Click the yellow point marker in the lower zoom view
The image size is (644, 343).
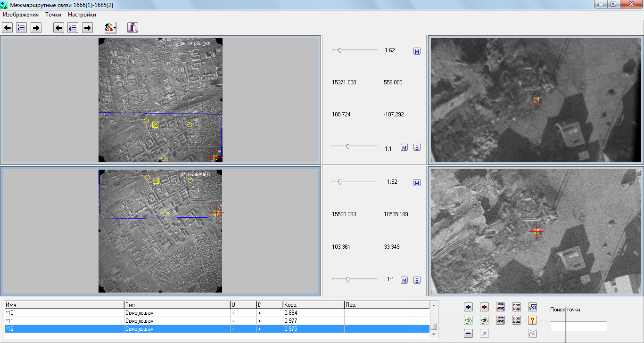coord(536,231)
